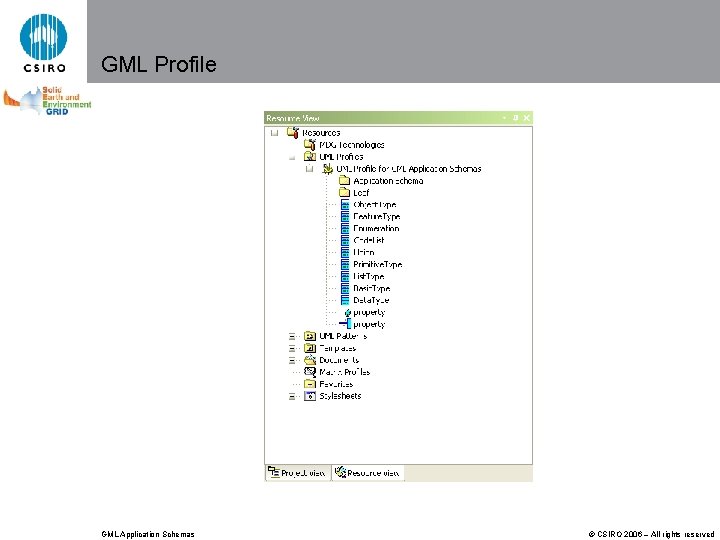Select the 'Matrix Profiles' label
The height and width of the screenshot is (540, 720).
click(x=344, y=372)
